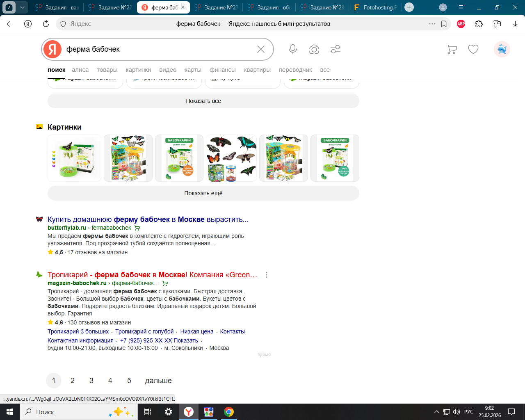The height and width of the screenshot is (420, 525).
Task: Open the 'квартиры' search tab
Action: pyautogui.click(x=257, y=70)
